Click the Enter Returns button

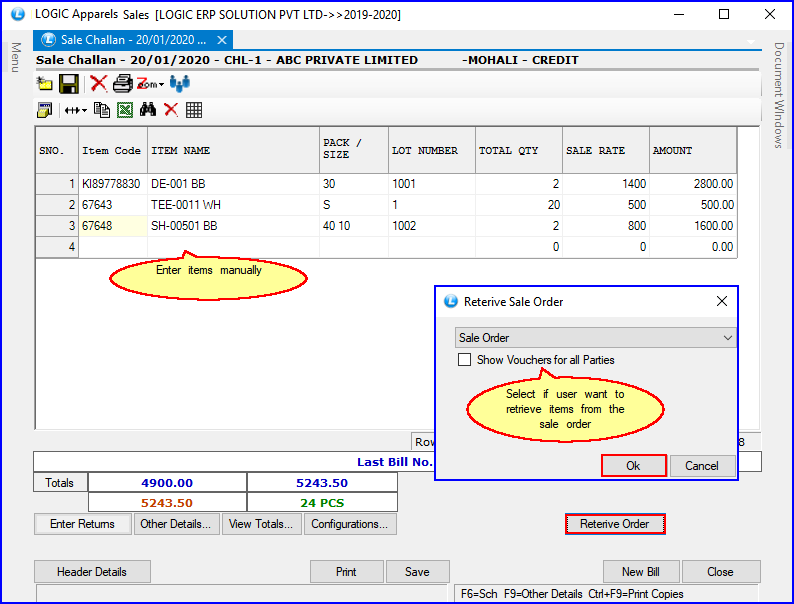tap(83, 524)
